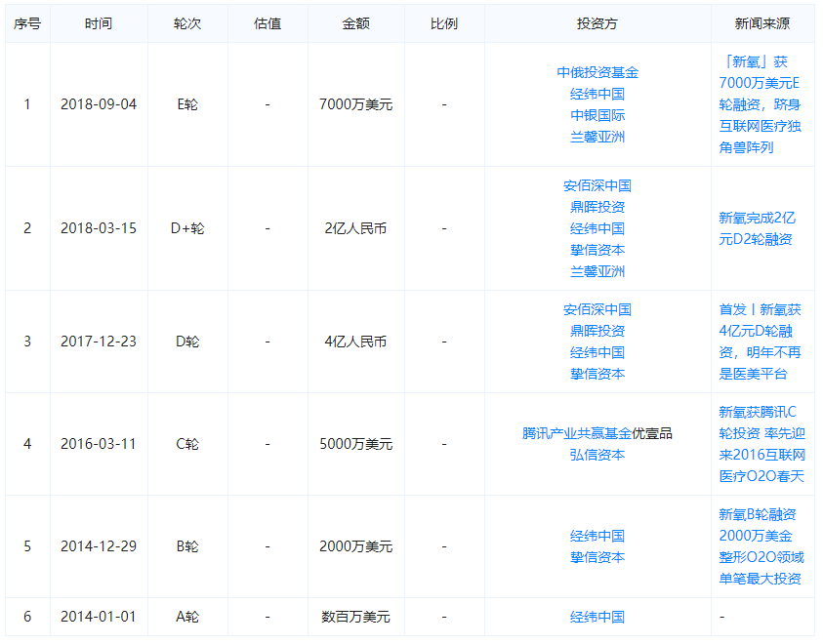Click 挚信资本 in the B轮 row
This screenshot has height=644, width=823.
tap(597, 557)
